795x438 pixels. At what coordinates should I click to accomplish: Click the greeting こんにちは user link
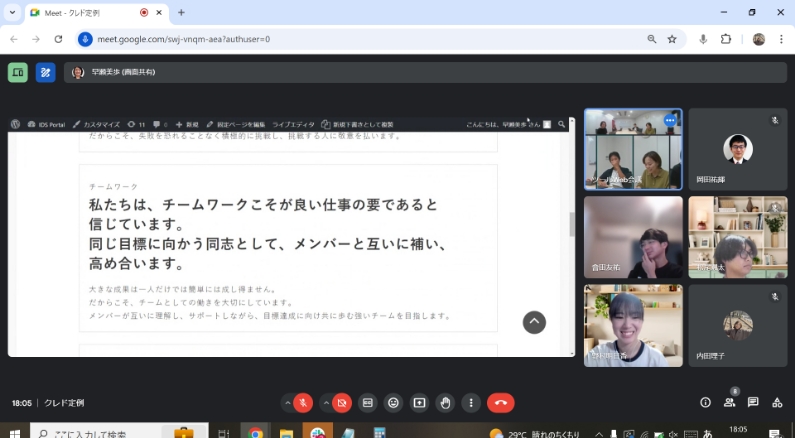click(508, 124)
